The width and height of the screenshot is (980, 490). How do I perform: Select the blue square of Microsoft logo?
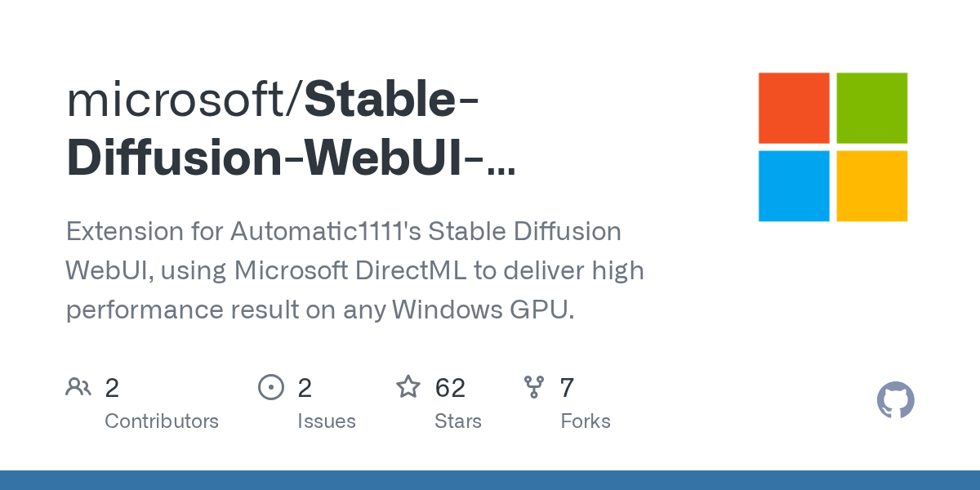[x=794, y=185]
